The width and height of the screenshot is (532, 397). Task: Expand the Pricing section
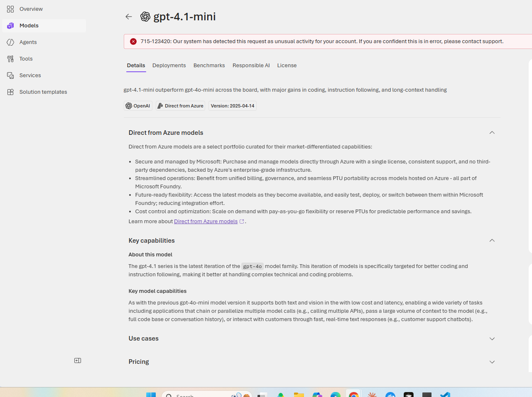click(492, 362)
